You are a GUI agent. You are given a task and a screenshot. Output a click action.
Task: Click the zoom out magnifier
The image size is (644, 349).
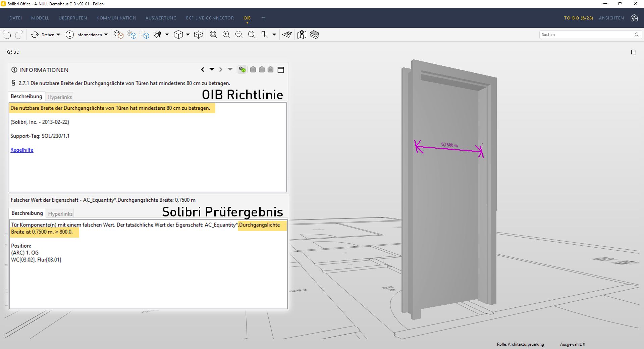point(239,35)
